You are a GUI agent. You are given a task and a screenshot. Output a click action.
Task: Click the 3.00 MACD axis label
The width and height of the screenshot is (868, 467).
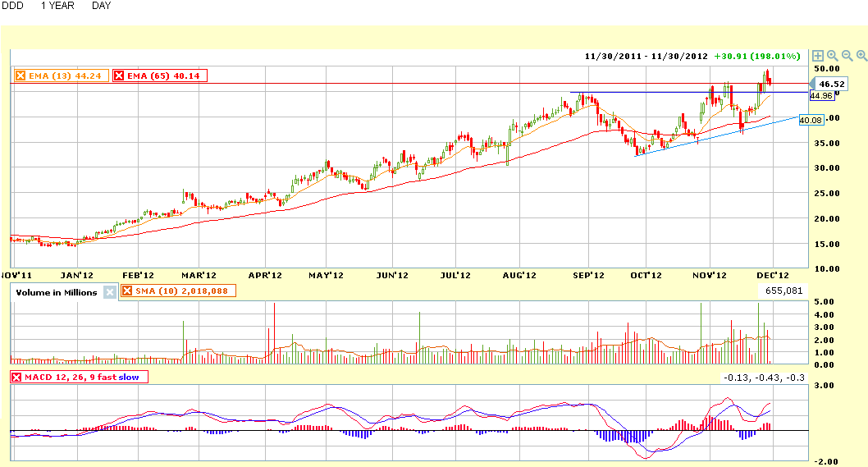825,386
